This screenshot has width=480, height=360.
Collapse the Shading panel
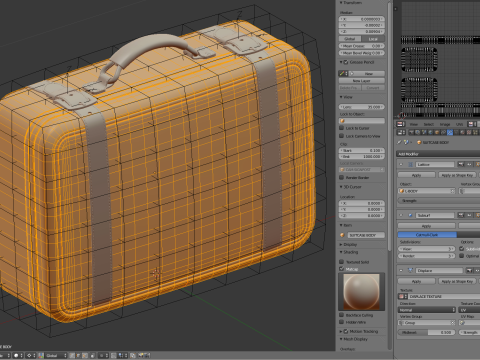coord(341,252)
